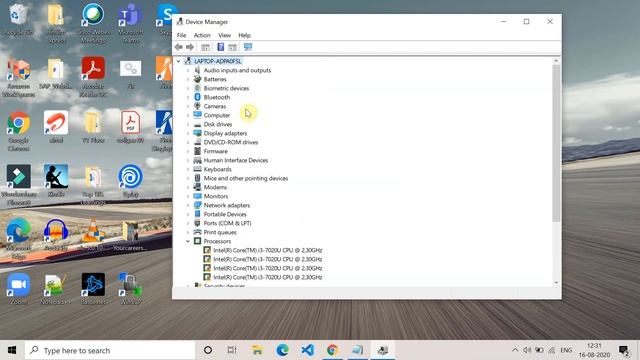Open File Explorer from the taskbar
This screenshot has width=640, height=360.
(x=257, y=350)
